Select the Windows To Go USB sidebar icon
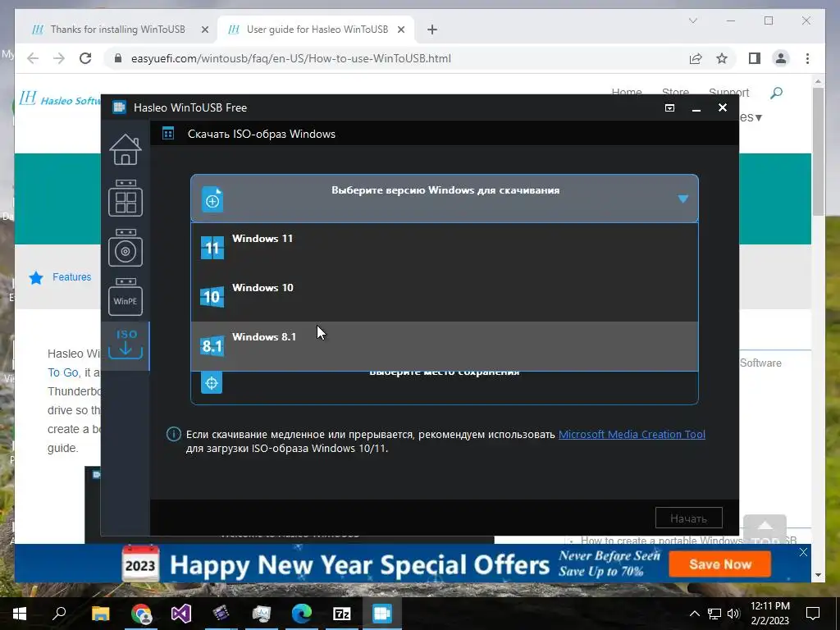 [126, 199]
